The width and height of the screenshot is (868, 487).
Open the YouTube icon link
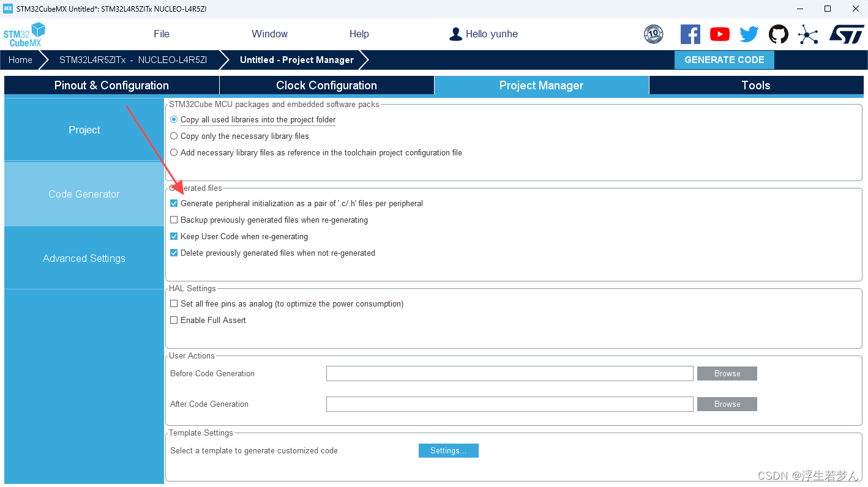point(720,34)
